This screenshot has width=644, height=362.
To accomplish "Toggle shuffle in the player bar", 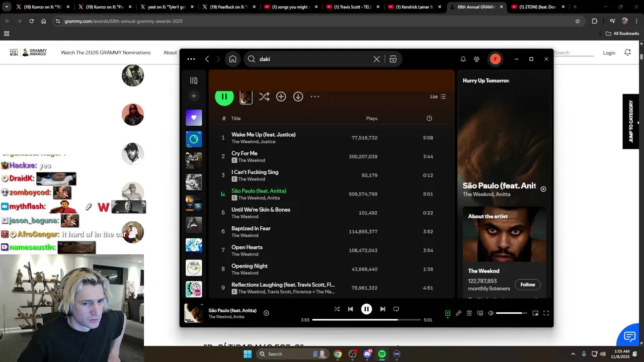I will pos(337,309).
